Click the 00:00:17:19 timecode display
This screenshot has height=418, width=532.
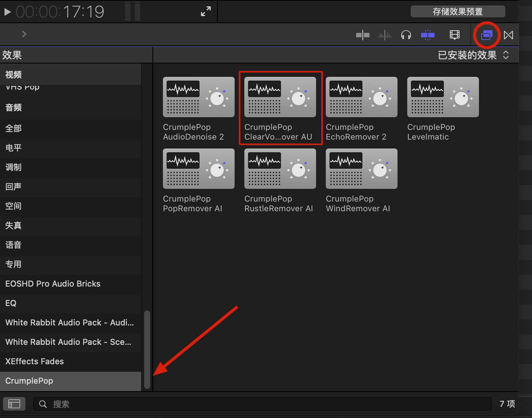pos(60,12)
